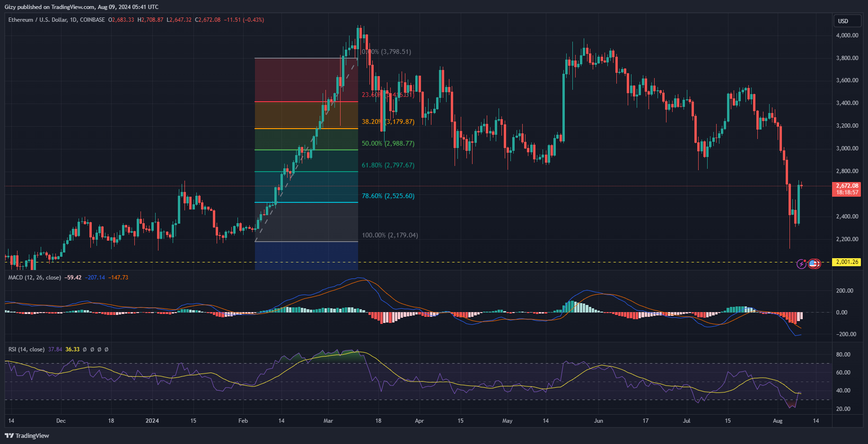Click the 18:18:57 candle countdown timer
Image resolution: width=868 pixels, height=444 pixels.
coord(847,192)
